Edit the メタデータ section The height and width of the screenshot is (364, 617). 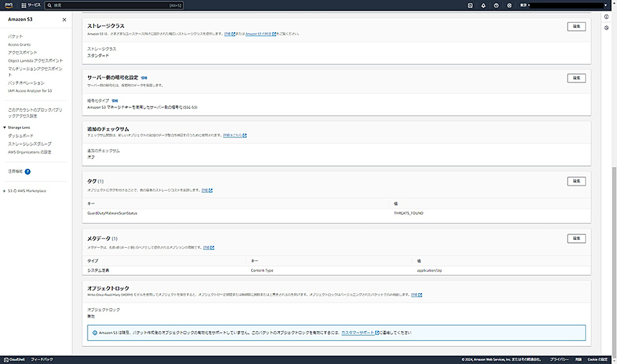[577, 239]
